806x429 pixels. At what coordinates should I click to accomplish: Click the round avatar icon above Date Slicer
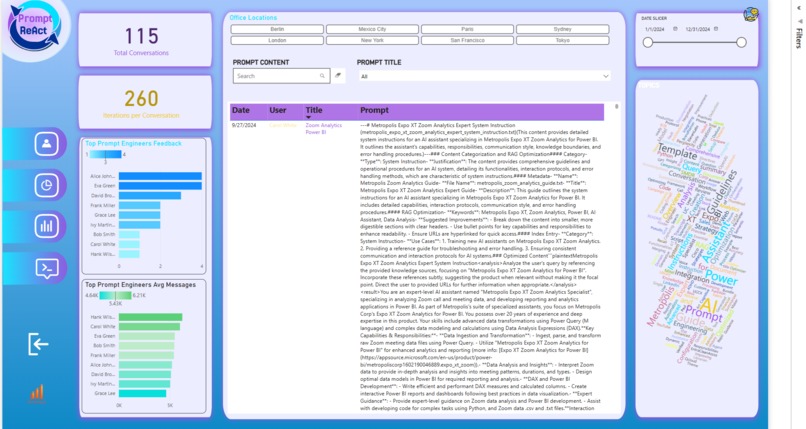coord(750,14)
